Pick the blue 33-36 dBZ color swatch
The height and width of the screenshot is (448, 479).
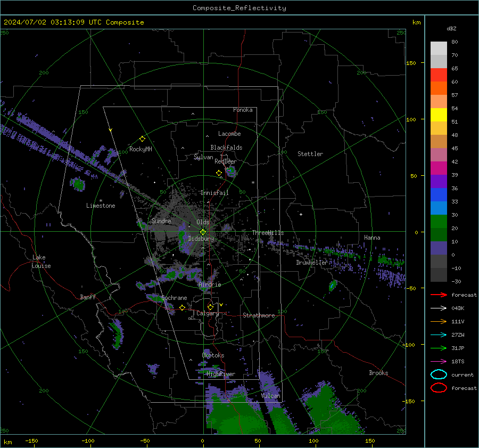coord(439,195)
